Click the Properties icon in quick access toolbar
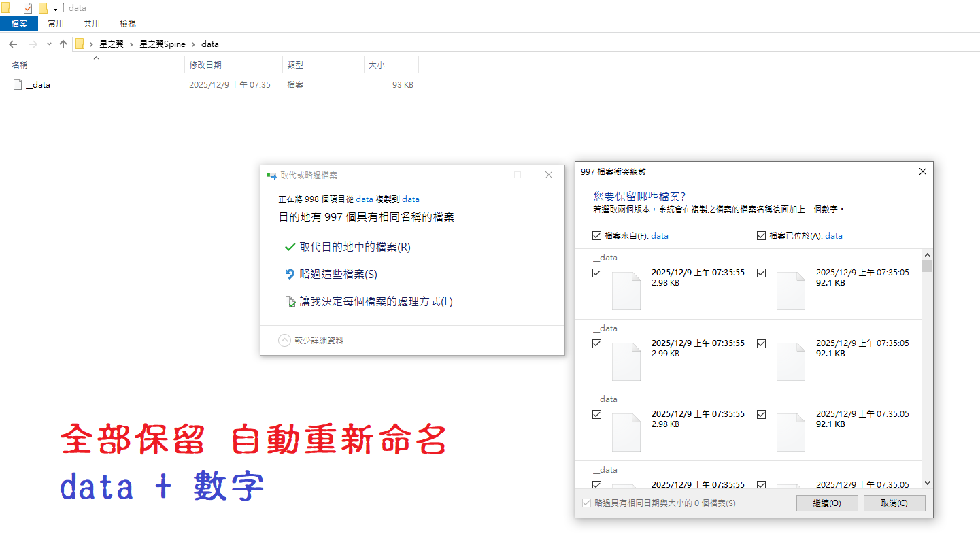This screenshot has height=557, width=980. tap(28, 8)
